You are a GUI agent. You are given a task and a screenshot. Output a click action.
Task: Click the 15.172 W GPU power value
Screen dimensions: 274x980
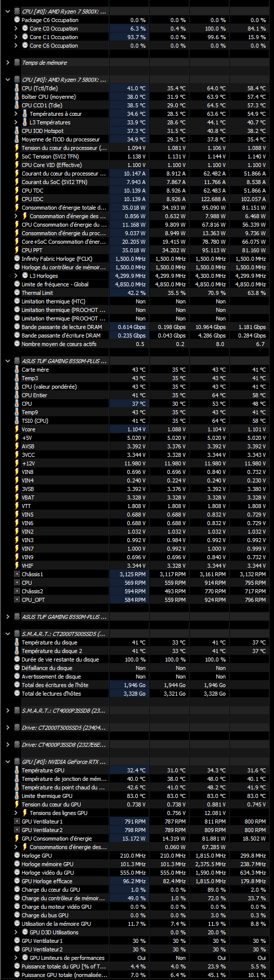[x=134, y=839]
